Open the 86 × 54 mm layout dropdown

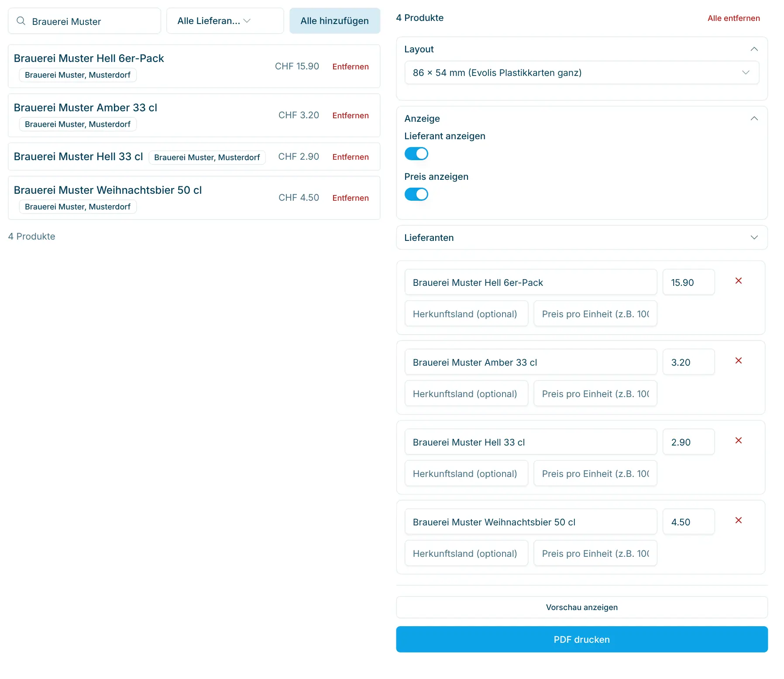581,73
